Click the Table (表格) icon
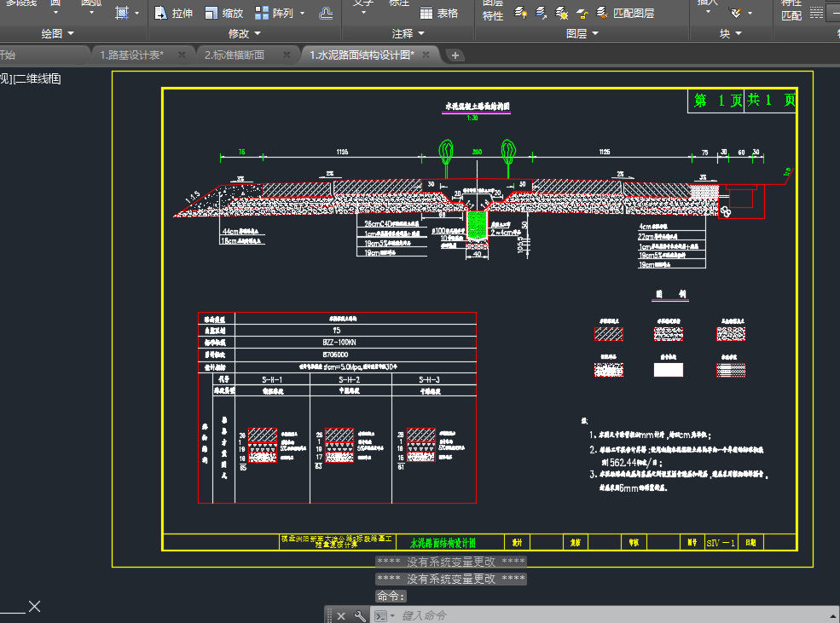The width and height of the screenshot is (840, 623). point(426,14)
